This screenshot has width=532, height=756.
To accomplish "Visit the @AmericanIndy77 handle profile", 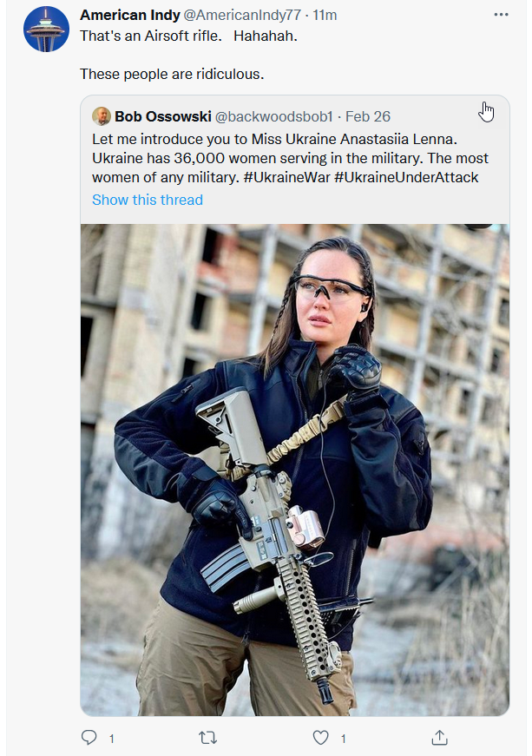I will (x=242, y=15).
